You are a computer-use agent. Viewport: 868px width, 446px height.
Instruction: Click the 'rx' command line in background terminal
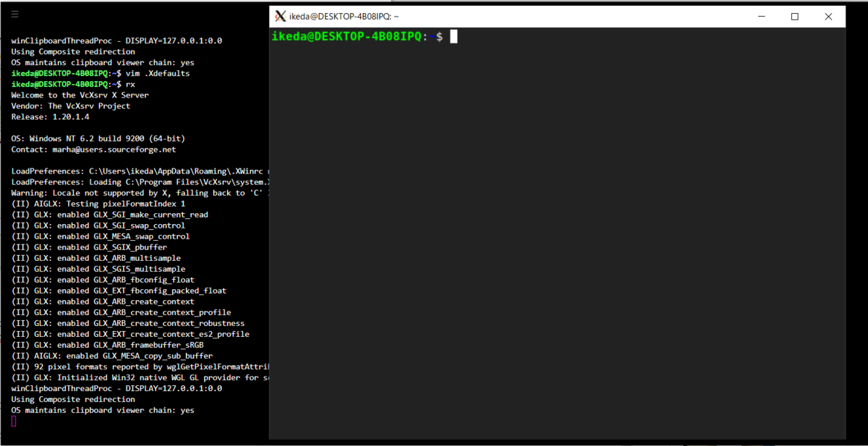(x=73, y=85)
